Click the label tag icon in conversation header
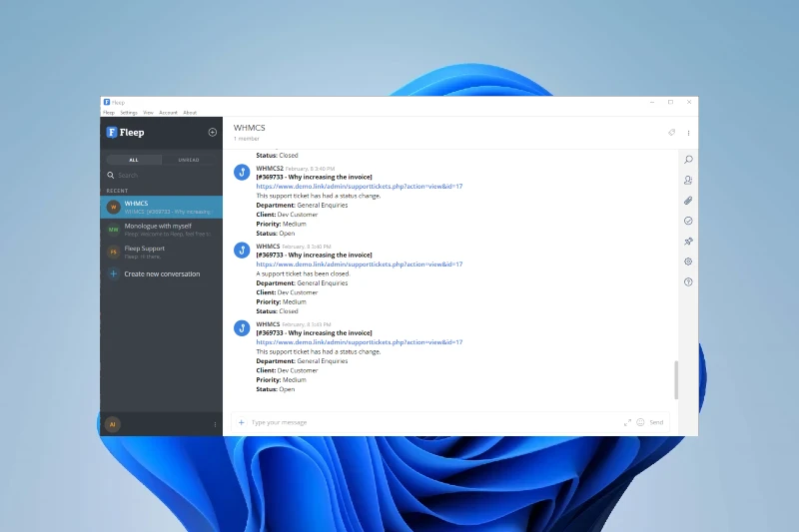 671,133
